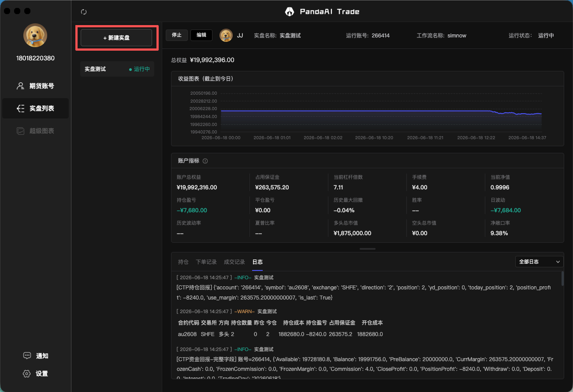Viewport: 573px width, 392px height.
Task: Stop the strategy with 停止 button
Action: click(x=177, y=35)
